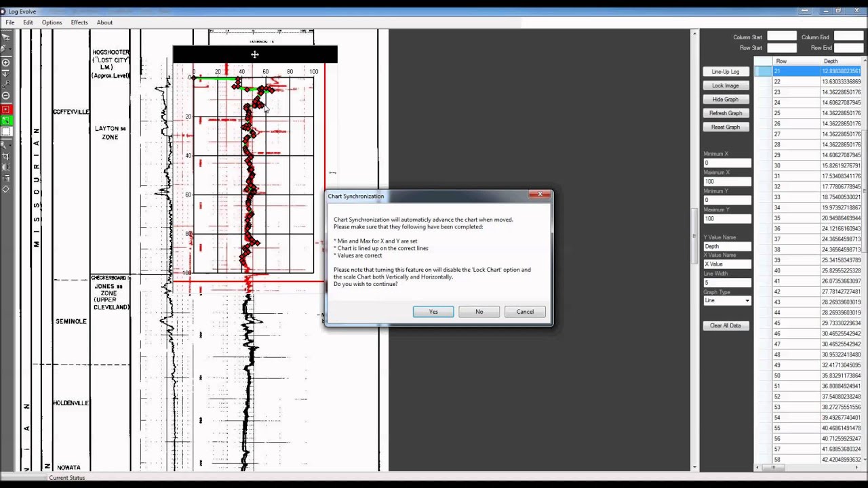Click the zoom in plus icon
Image resolution: width=868 pixels, height=488 pixels.
point(5,63)
